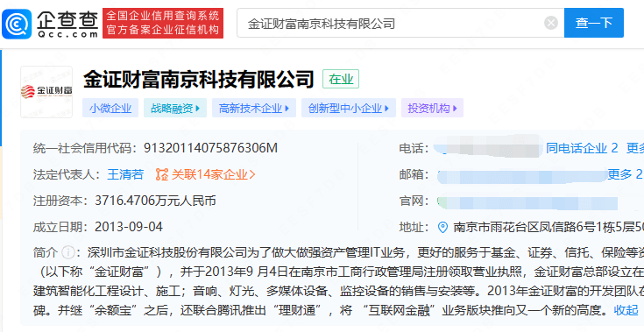This screenshot has width=644, height=332.
Task: Show more email addresses with 更多 2
Action: click(x=625, y=174)
